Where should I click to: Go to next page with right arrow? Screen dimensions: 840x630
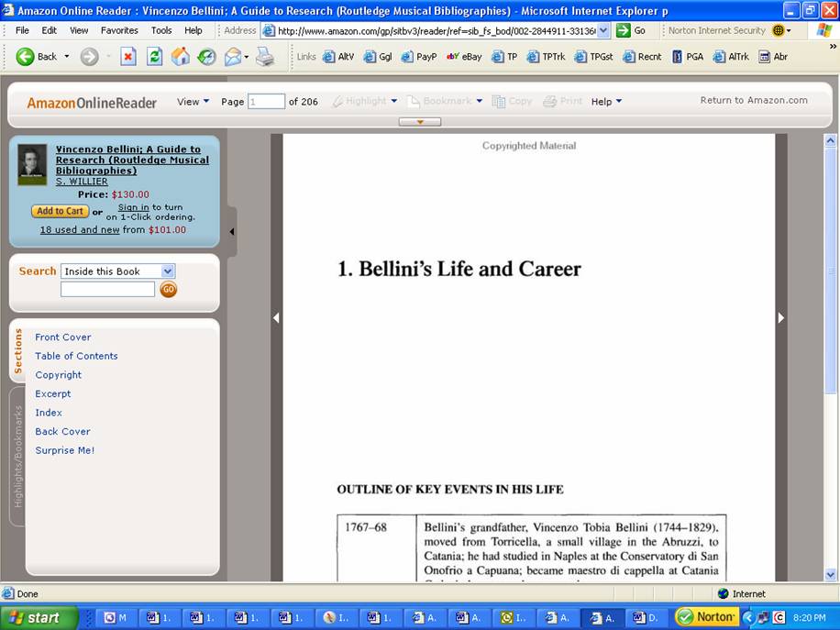tap(781, 318)
